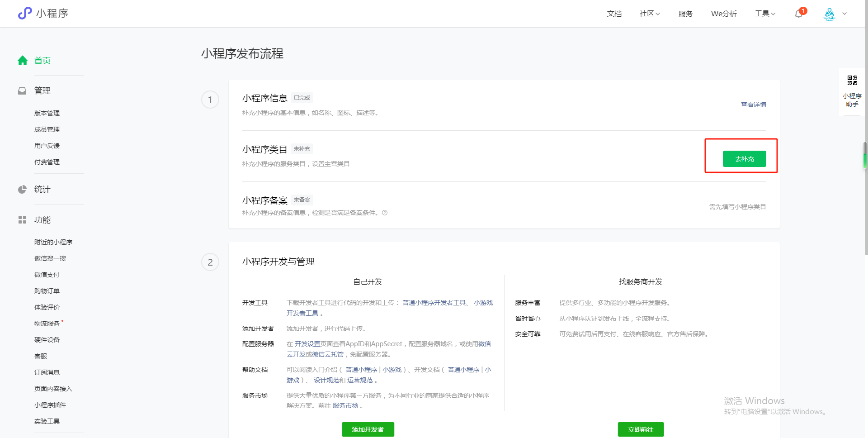Click the green 去补充 button
The image size is (868, 438).
pyautogui.click(x=744, y=159)
